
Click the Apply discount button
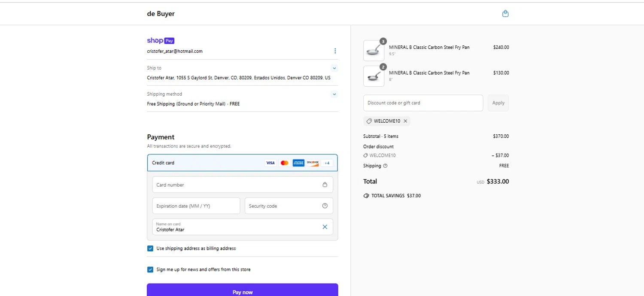(498, 103)
